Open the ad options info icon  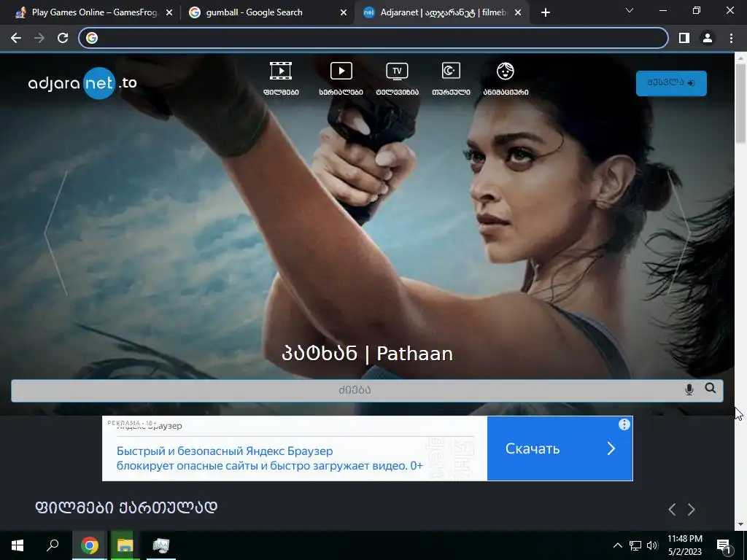pos(624,424)
